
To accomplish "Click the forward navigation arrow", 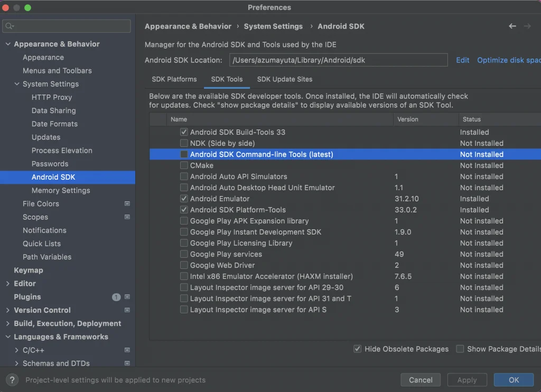I will (527, 26).
